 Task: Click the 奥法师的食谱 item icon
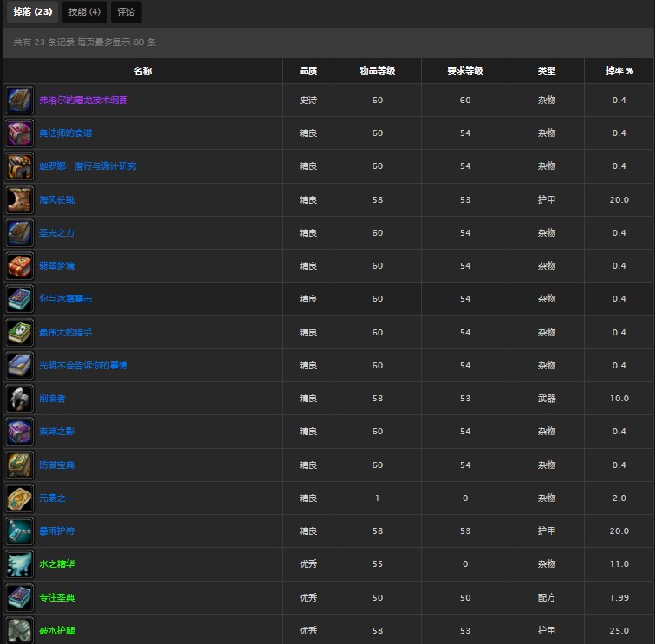click(19, 133)
